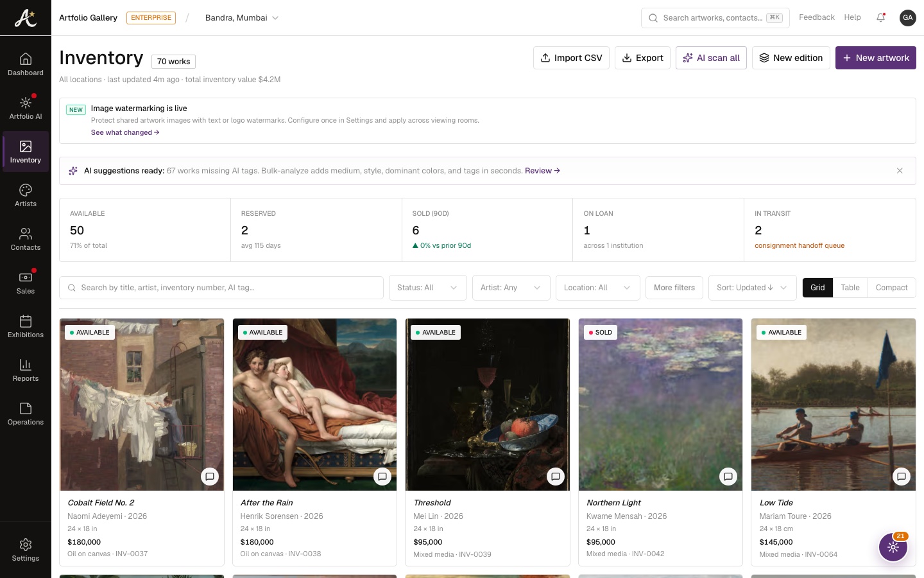Open comments on Threshold artwork card
The width and height of the screenshot is (924, 578).
tap(556, 477)
